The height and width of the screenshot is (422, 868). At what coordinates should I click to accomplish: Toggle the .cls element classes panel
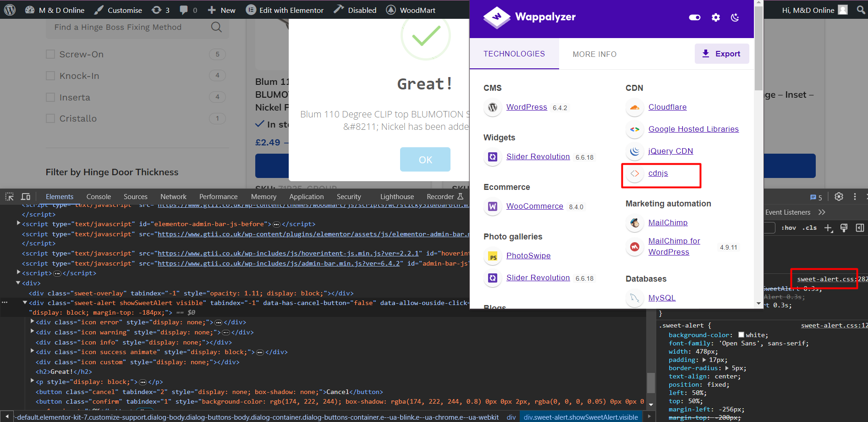[x=810, y=228]
